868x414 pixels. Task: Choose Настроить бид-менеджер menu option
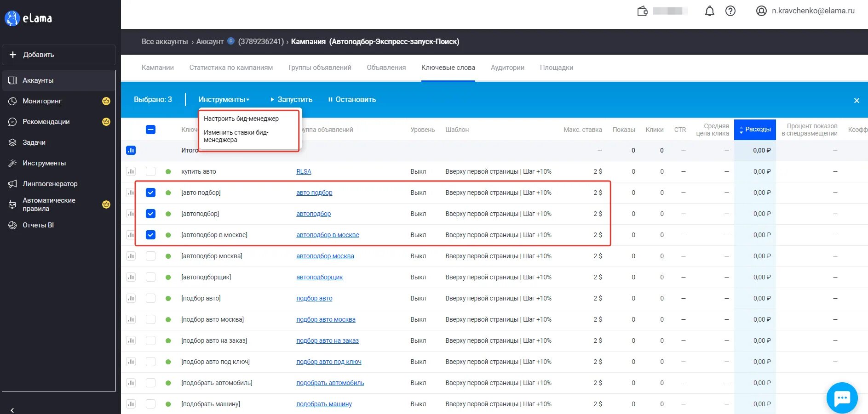[241, 119]
